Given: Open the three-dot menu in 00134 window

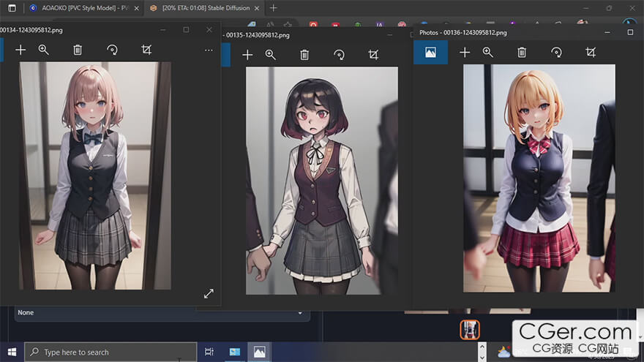Looking at the screenshot, I should point(209,50).
